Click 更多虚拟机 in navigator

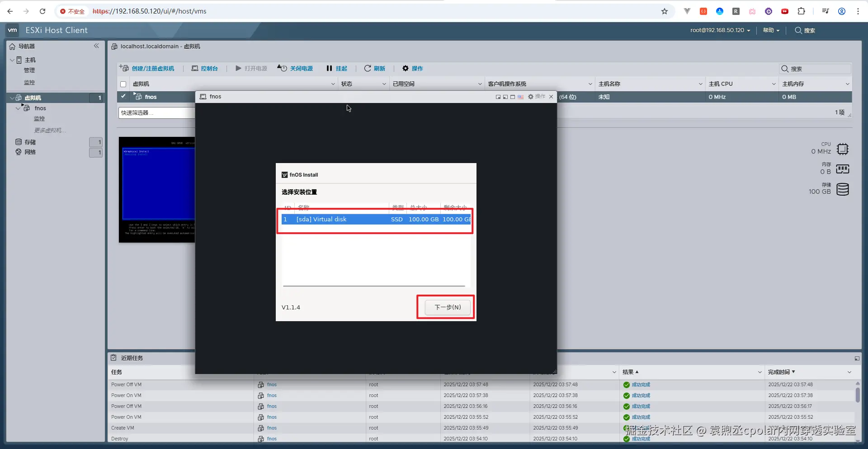(50, 131)
